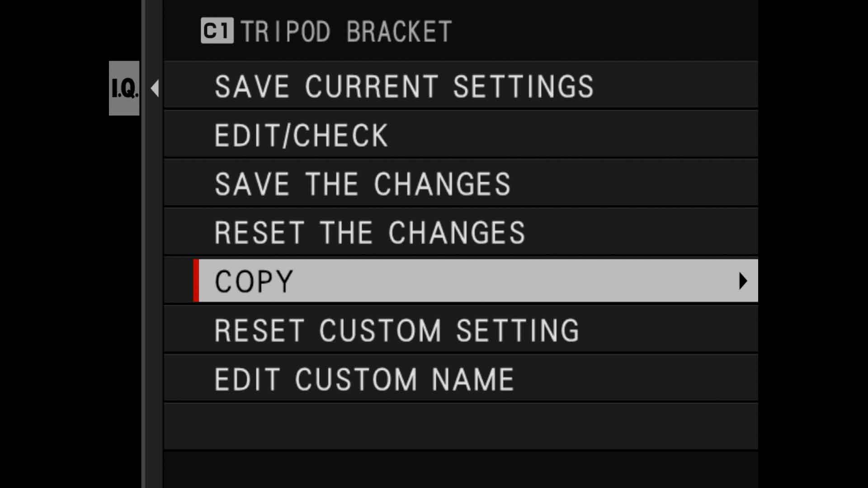This screenshot has height=488, width=868.
Task: Select RESET THE CHANGES
Action: pos(369,232)
